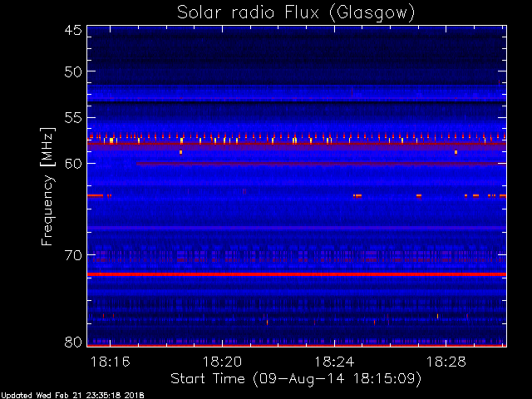Image resolution: width=532 pixels, height=399 pixels.
Task: Click the '18:24' time tick label
Action: coord(334,362)
